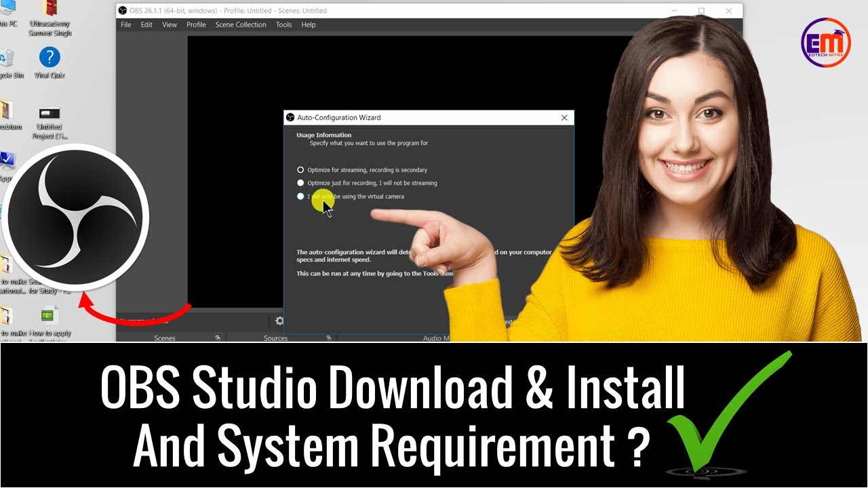Click the OBS logo in wizard title bar

point(290,117)
